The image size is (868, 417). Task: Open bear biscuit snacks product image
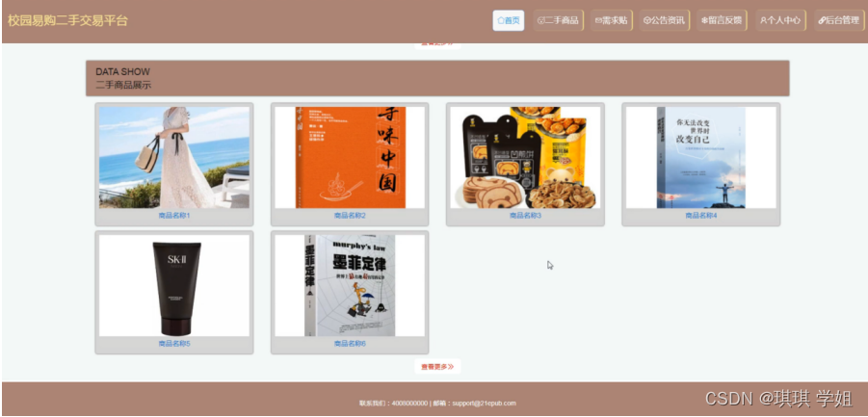(525, 158)
